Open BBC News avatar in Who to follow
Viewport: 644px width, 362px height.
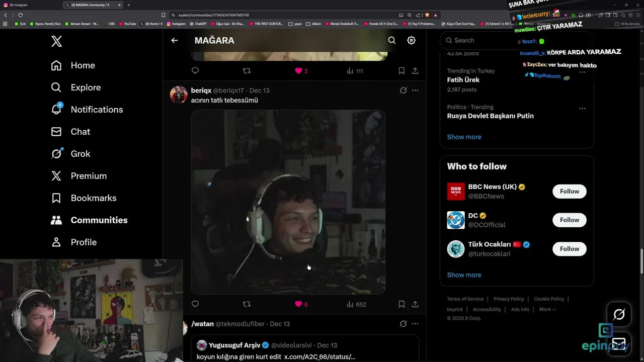click(x=456, y=191)
